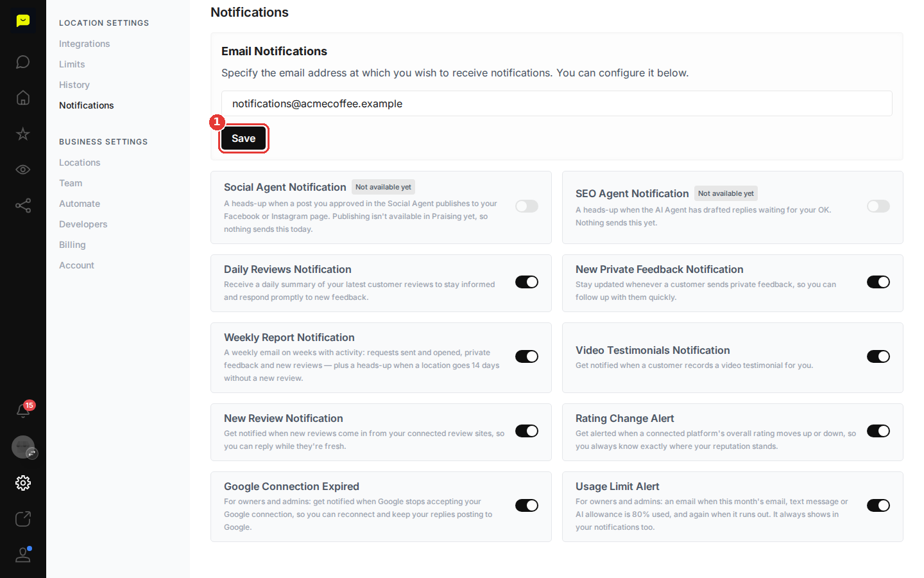The width and height of the screenshot is (924, 578).
Task: Disable New Private Feedback Notification switch
Action: (x=878, y=282)
